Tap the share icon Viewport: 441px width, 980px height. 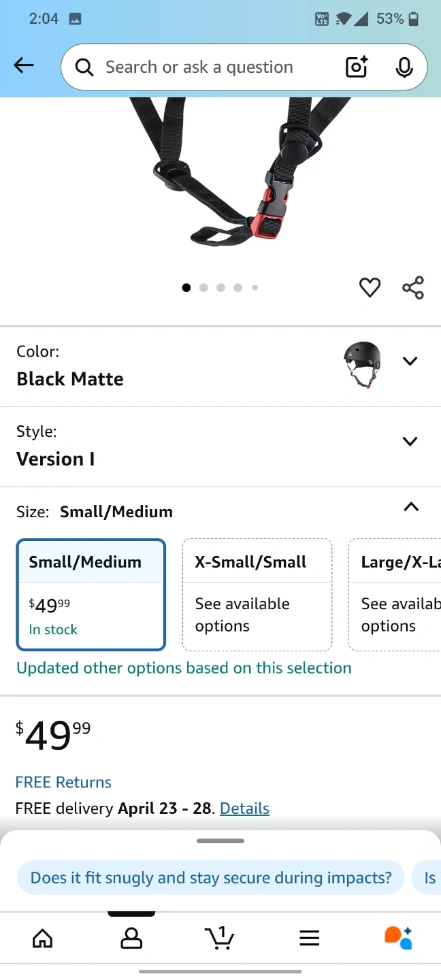[x=413, y=287]
